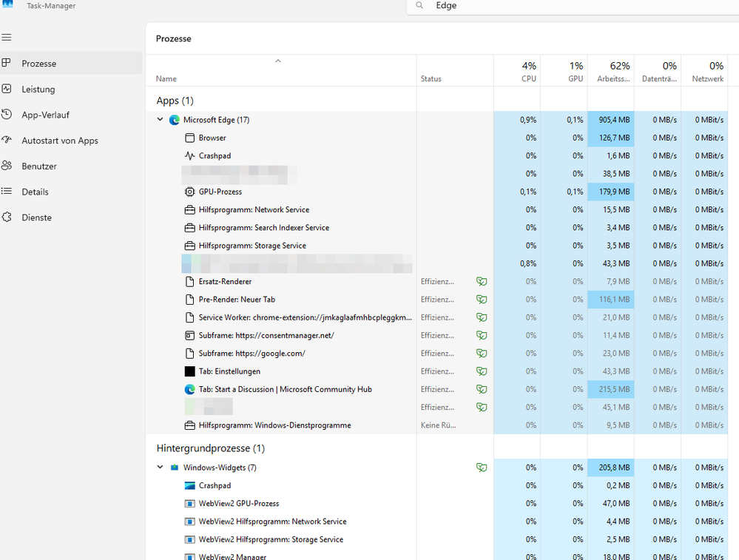Screen dimensions: 739x560
Task: Click the Hintergrundprozesse (1) group heading
Action: [x=211, y=448]
